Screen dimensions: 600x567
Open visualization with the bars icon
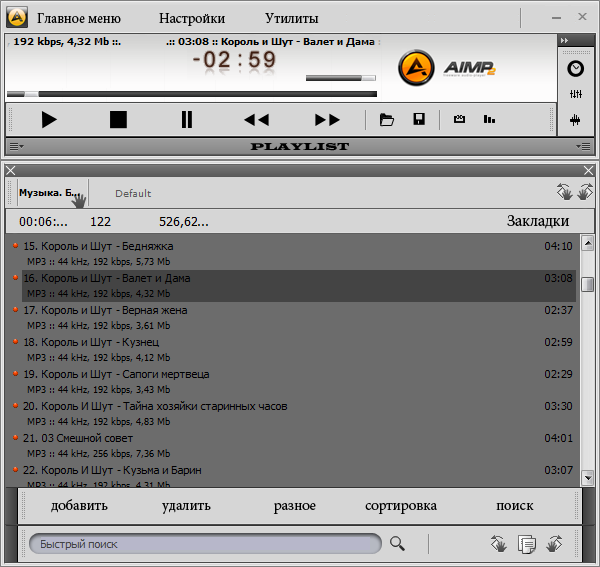(x=489, y=119)
